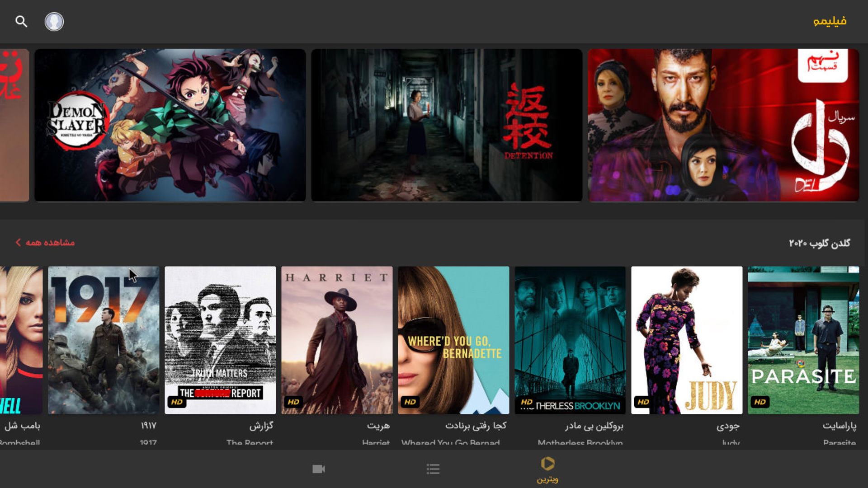Open the Detention movie banner

click(x=447, y=125)
